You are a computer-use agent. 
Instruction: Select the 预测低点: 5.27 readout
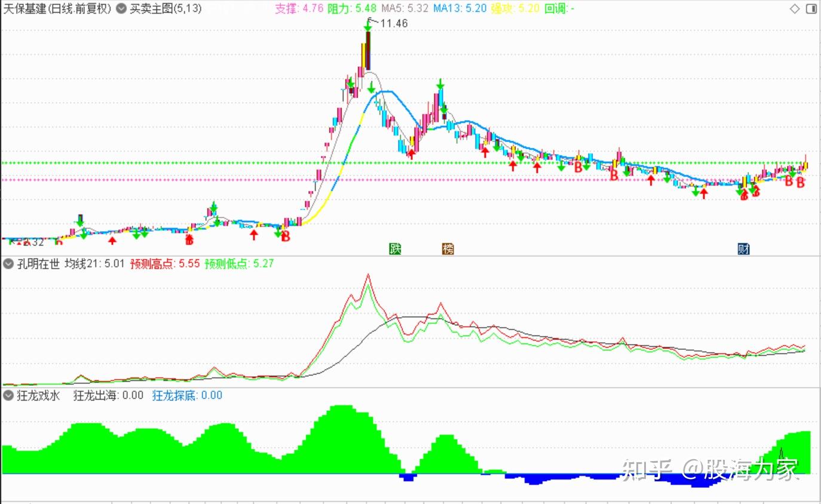[239, 264]
